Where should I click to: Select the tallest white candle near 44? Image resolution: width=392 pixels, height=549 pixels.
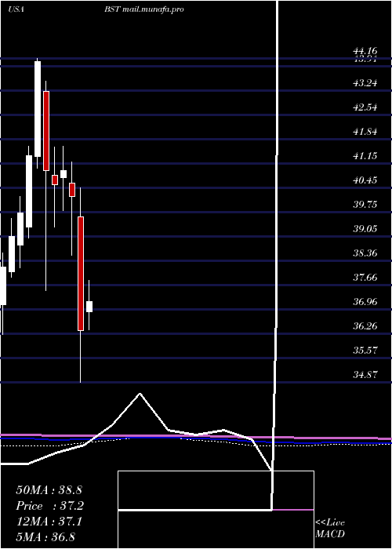[38, 109]
